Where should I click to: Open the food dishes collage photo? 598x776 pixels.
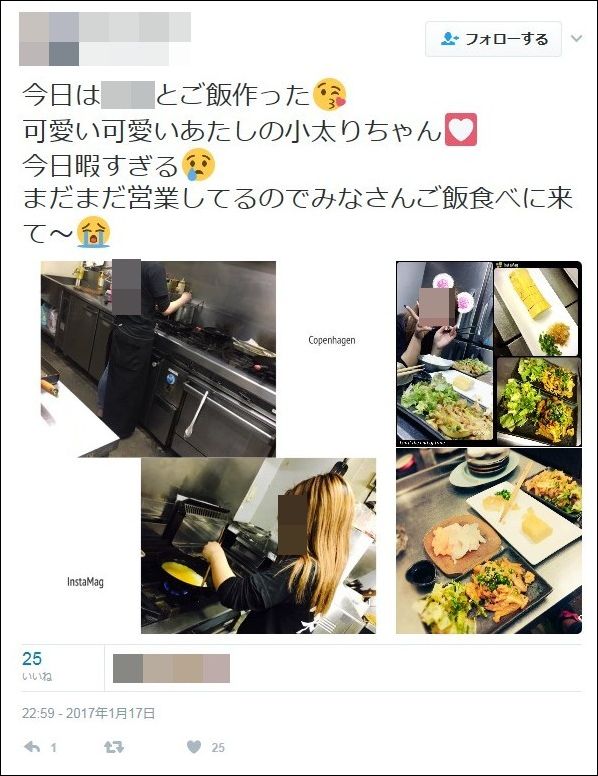click(x=489, y=447)
